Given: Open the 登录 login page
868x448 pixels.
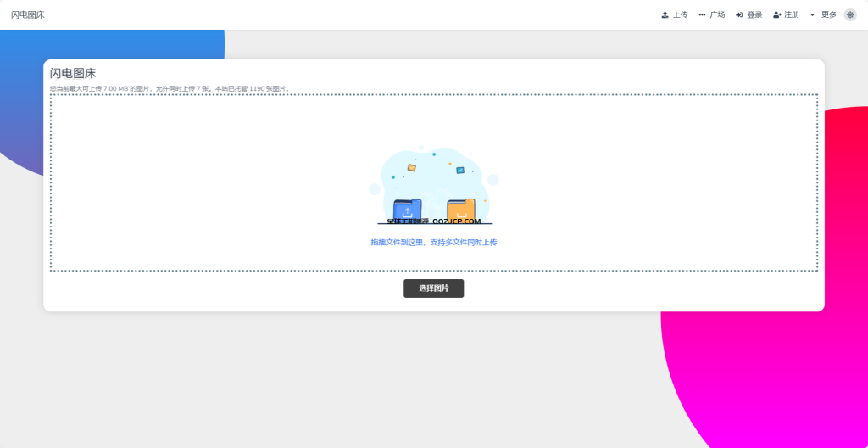Looking at the screenshot, I should pos(754,14).
